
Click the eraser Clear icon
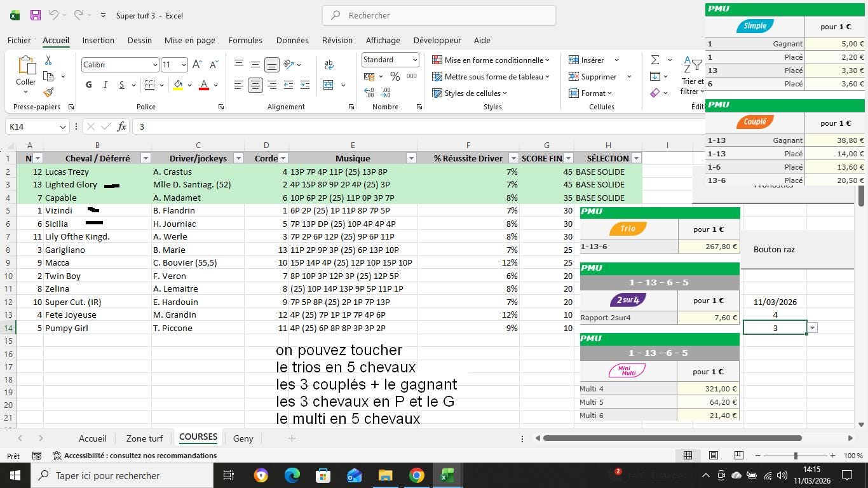(655, 93)
